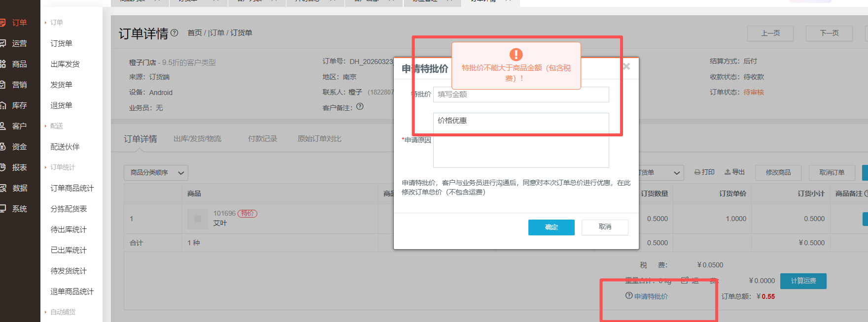Click the 取消订单 button
This screenshot has height=322, width=868.
pyautogui.click(x=832, y=172)
